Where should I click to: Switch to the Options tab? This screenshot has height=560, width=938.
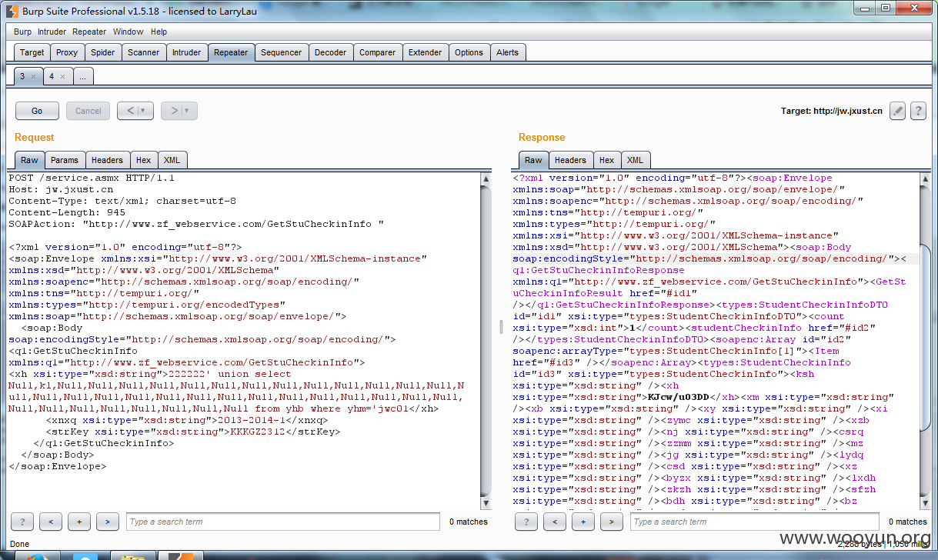pyautogui.click(x=469, y=52)
